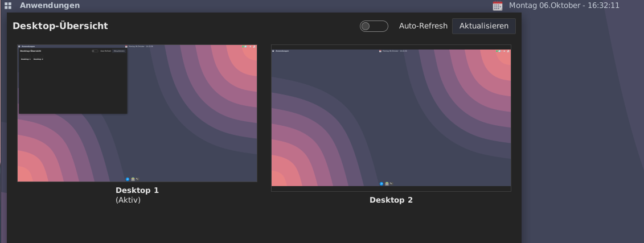
Task: Click the Auto-Refresh text label
Action: [x=423, y=26]
